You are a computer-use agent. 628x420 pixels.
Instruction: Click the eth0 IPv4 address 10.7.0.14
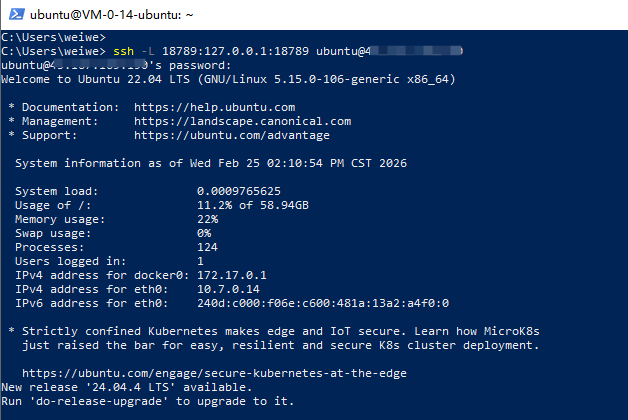pyautogui.click(x=228, y=289)
